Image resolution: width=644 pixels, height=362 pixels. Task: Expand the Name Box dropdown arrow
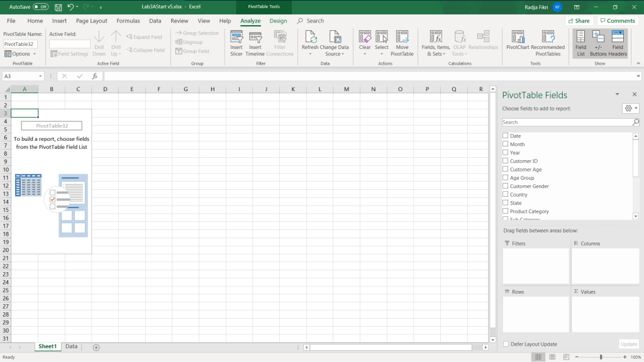[x=40, y=76]
